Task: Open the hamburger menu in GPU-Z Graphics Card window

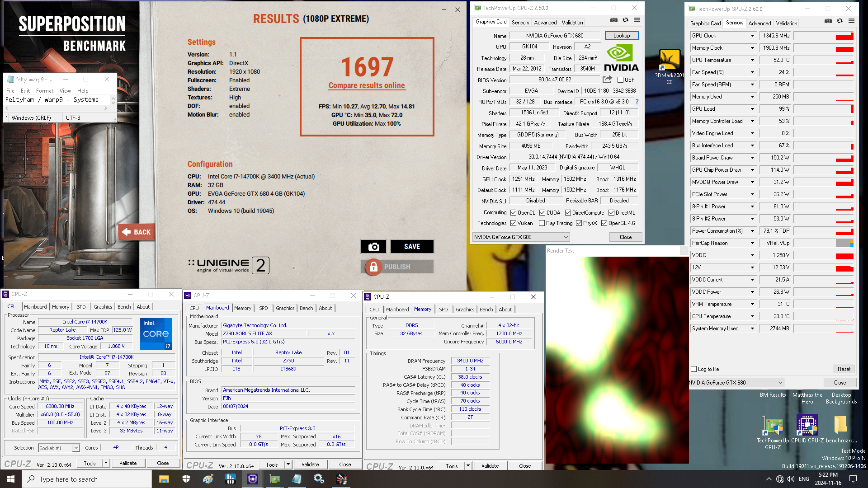Action: coord(637,20)
